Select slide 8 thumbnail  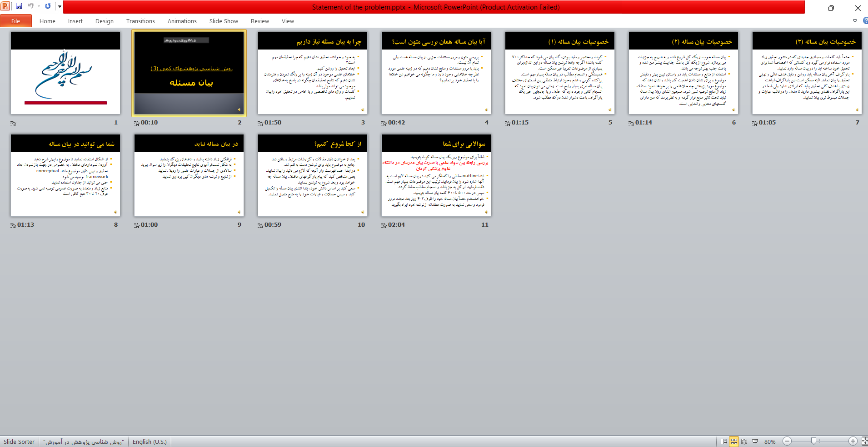point(65,175)
